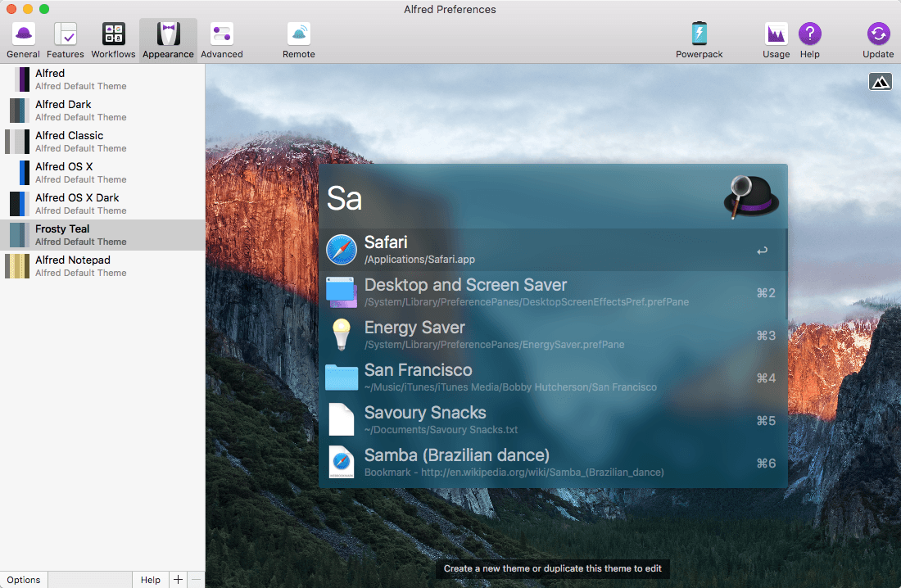Viewport: 901px width, 588px height.
Task: Select the Alfred theme swatch
Action: [22, 79]
